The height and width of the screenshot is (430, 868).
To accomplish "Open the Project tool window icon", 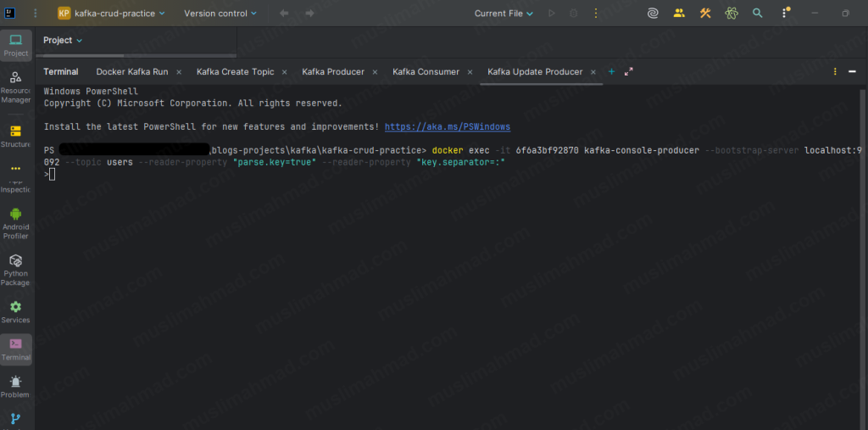I will pyautogui.click(x=16, y=45).
